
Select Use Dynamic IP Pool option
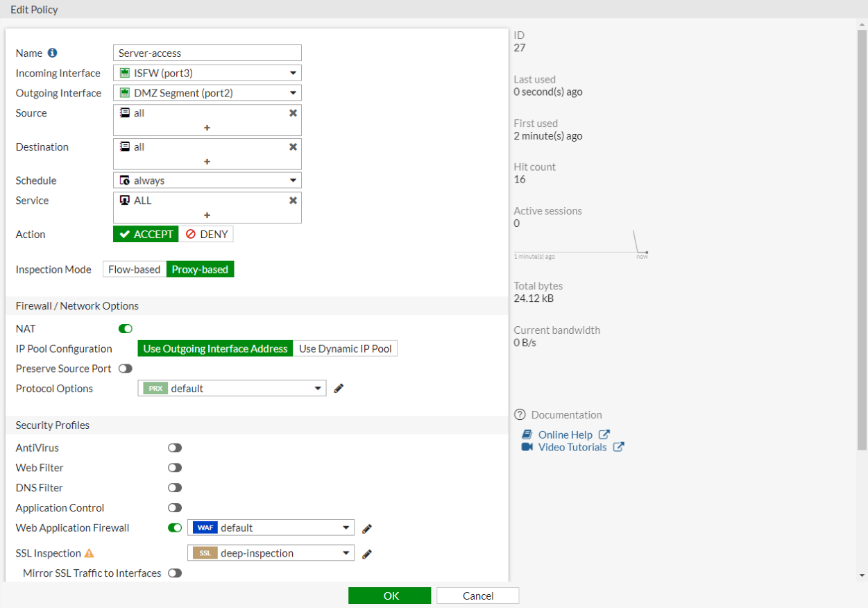(x=346, y=348)
